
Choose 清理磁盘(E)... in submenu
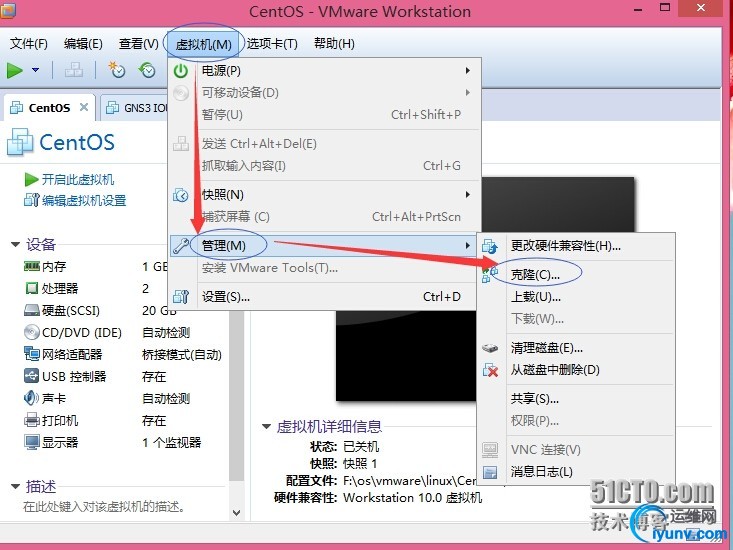(576, 348)
